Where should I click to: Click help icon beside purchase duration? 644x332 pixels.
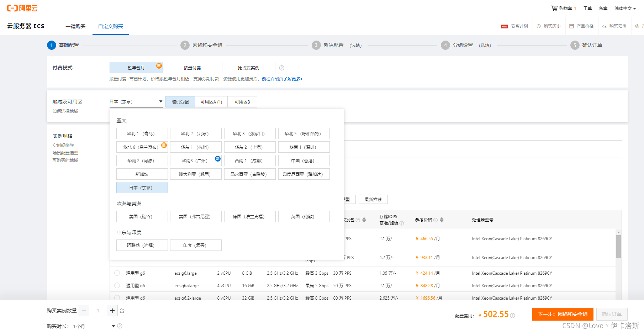[x=120, y=326]
